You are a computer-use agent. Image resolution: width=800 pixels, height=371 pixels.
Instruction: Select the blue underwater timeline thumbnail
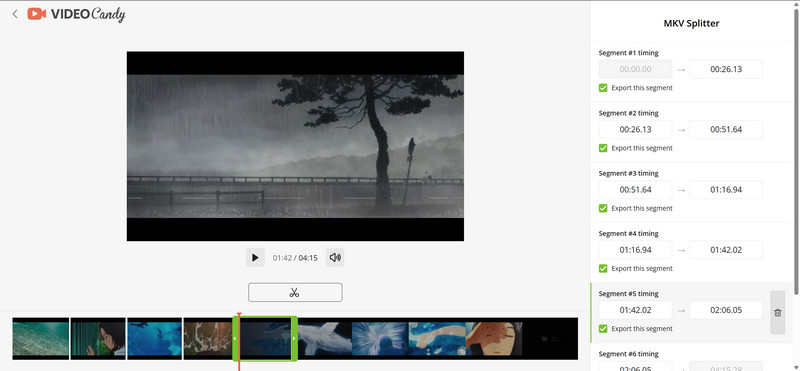pos(155,339)
